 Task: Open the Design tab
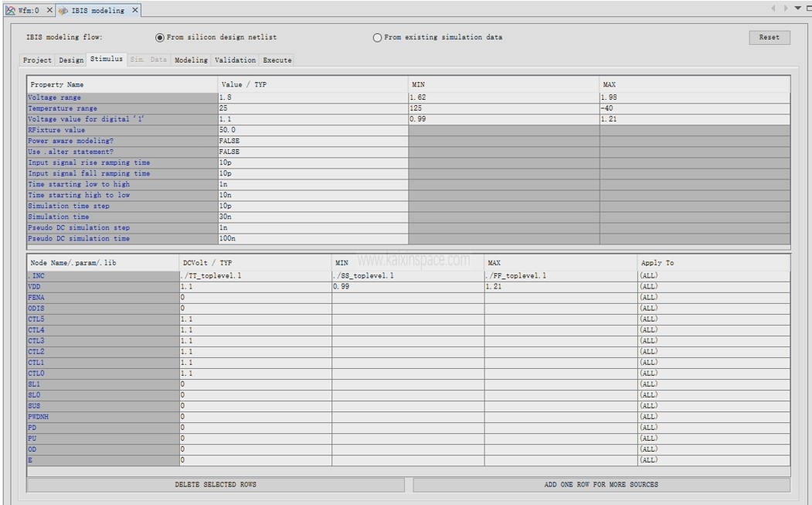[71, 60]
